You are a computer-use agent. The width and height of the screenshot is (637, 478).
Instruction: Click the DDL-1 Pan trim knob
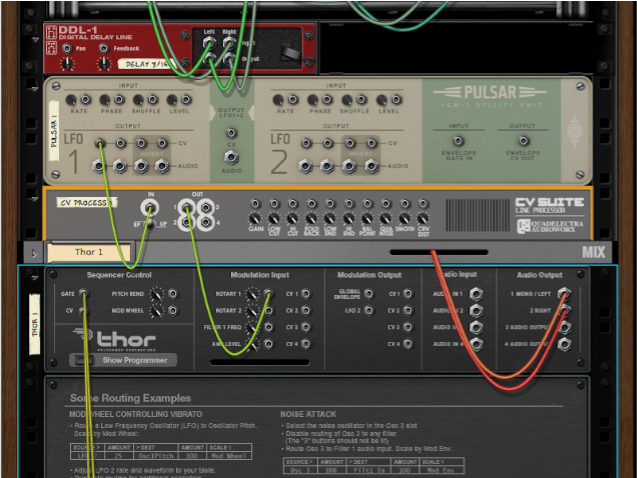67,63
